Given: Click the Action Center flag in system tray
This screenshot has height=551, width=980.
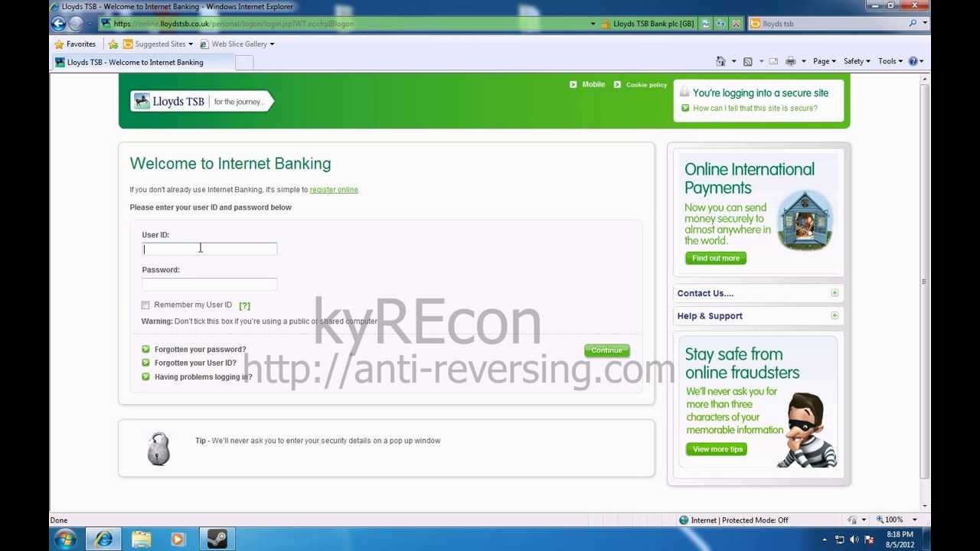Looking at the screenshot, I should click(x=868, y=540).
